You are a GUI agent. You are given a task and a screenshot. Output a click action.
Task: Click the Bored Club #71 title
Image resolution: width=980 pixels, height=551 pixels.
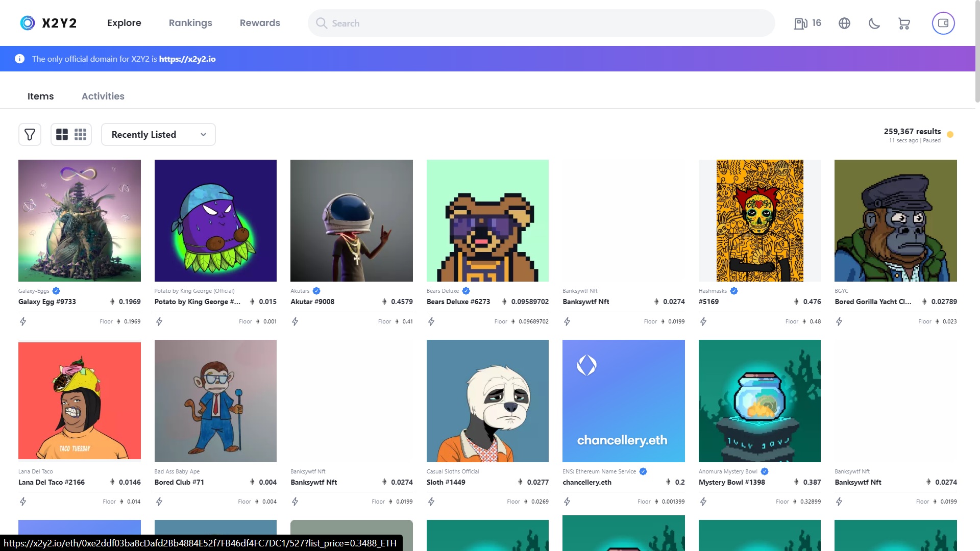[x=179, y=482]
